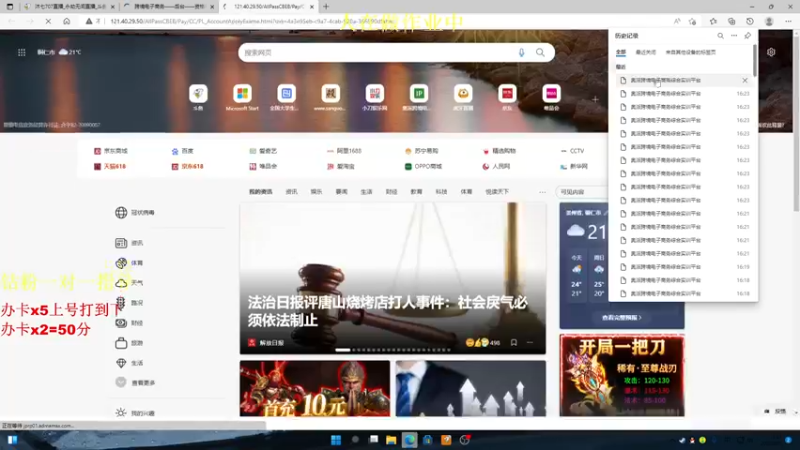Select the 全部 tab in history panel

click(x=620, y=52)
